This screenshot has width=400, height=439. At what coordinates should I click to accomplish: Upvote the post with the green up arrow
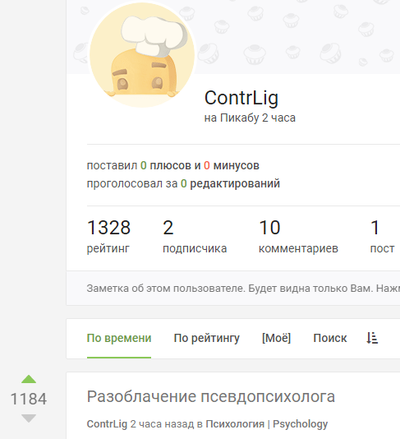29,379
